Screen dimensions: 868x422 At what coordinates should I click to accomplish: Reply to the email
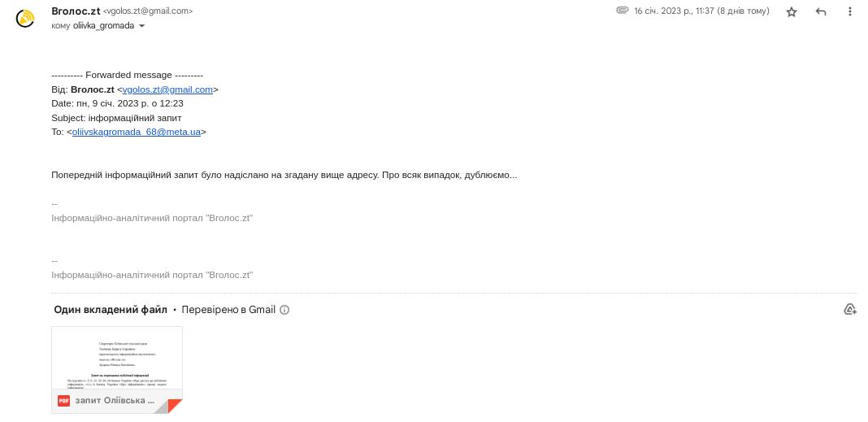click(x=821, y=11)
